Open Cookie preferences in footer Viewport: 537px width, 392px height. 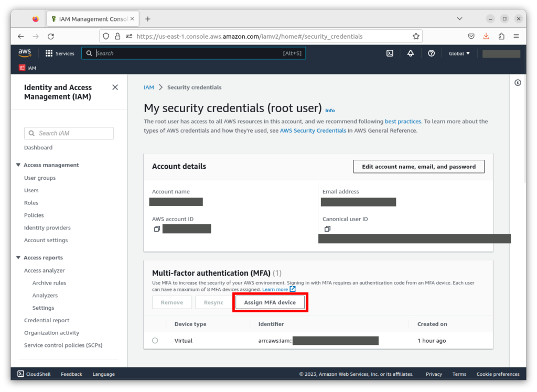click(498, 374)
